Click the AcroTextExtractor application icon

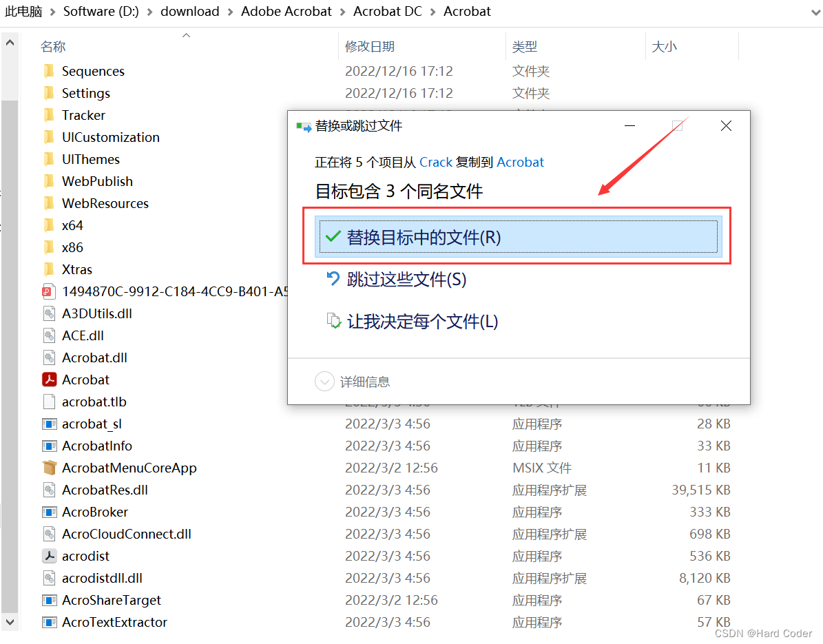click(50, 622)
